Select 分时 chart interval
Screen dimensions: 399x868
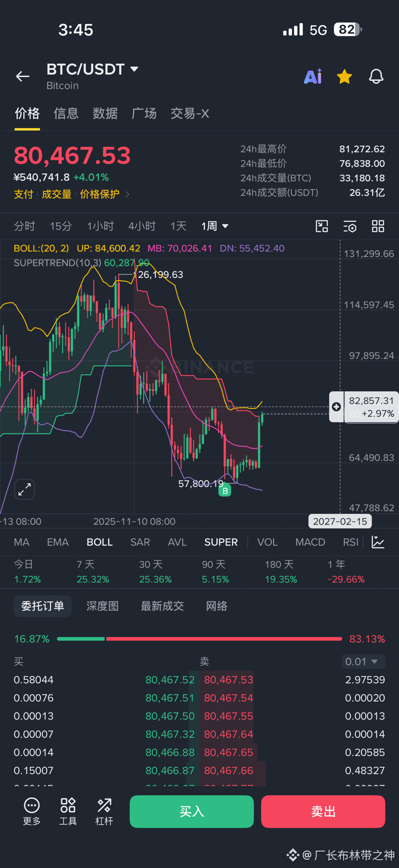tap(25, 226)
